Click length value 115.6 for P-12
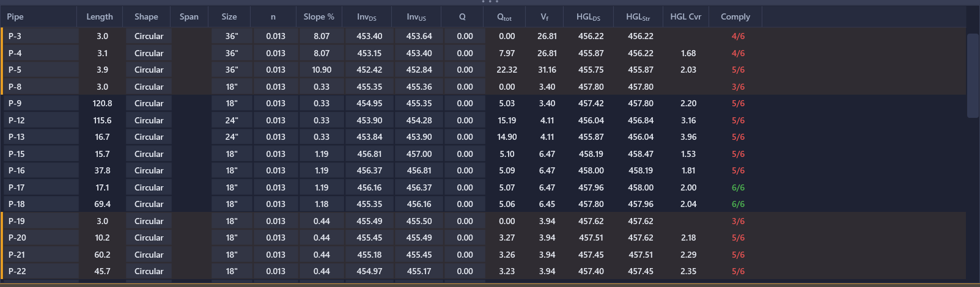The image size is (980, 287). pyautogui.click(x=102, y=120)
